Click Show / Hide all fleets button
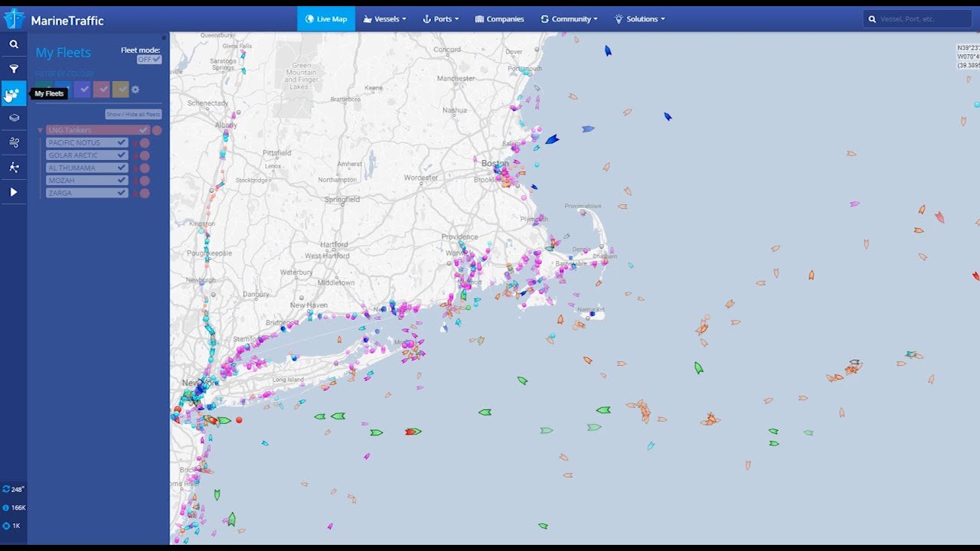 click(x=133, y=114)
